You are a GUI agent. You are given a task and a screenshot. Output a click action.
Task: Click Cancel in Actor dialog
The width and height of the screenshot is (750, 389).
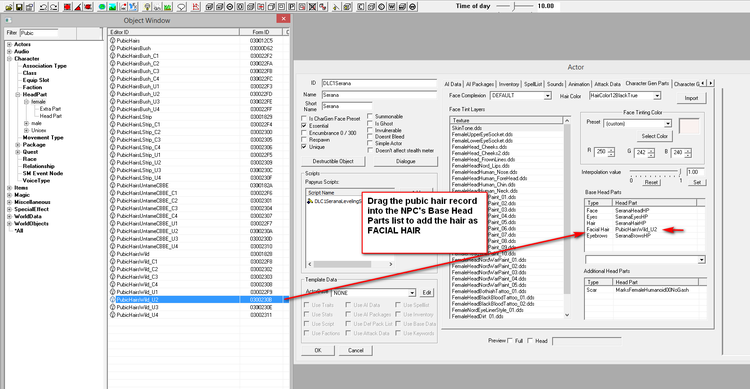coord(355,351)
